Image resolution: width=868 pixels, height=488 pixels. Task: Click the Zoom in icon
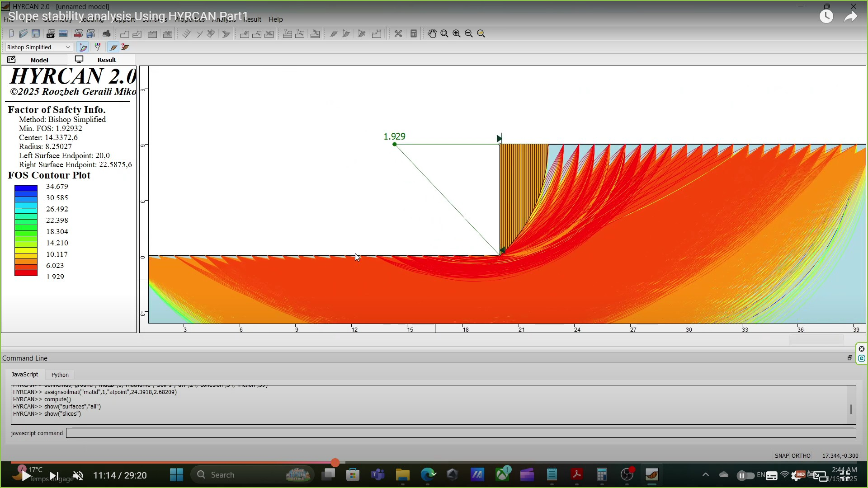(x=457, y=34)
